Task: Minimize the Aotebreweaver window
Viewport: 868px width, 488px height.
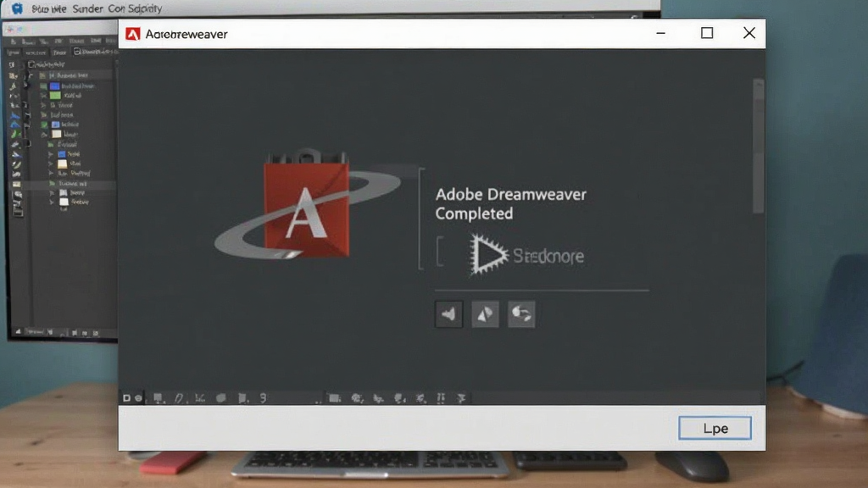Action: (661, 33)
